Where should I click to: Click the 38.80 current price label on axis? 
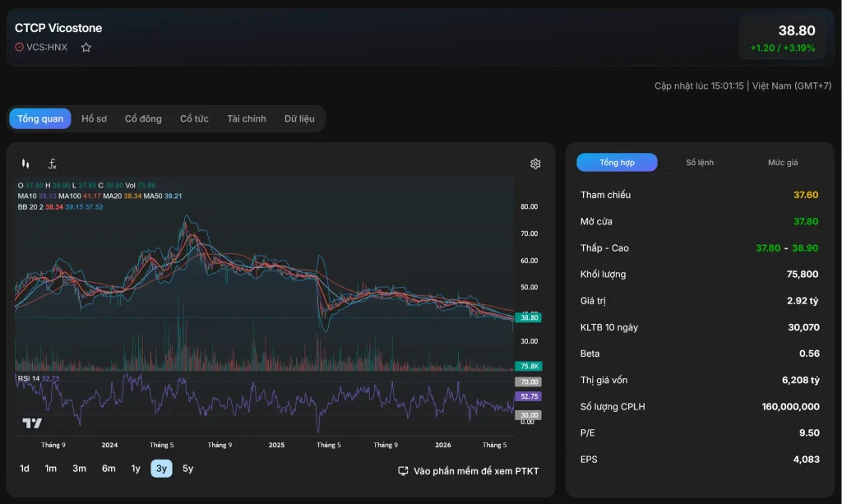(x=529, y=317)
